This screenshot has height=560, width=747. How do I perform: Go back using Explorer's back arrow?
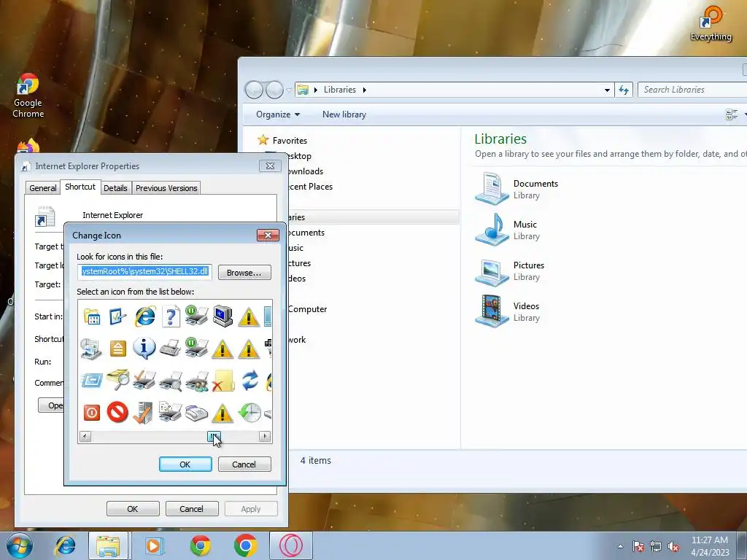[x=254, y=90]
